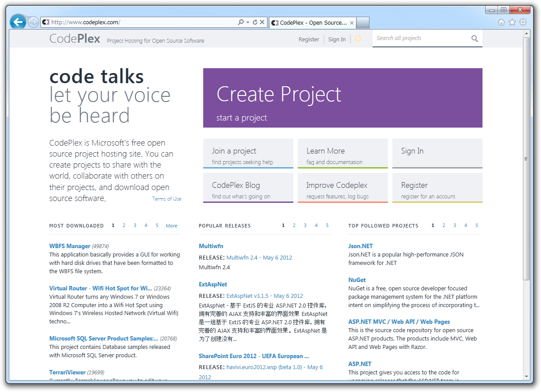Go to page 4 of Top Followed Projects

click(x=466, y=225)
